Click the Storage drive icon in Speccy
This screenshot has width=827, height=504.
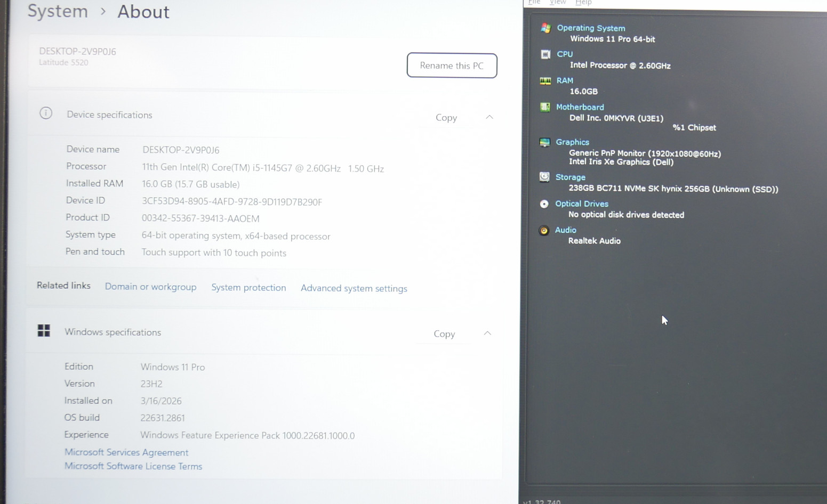(544, 177)
